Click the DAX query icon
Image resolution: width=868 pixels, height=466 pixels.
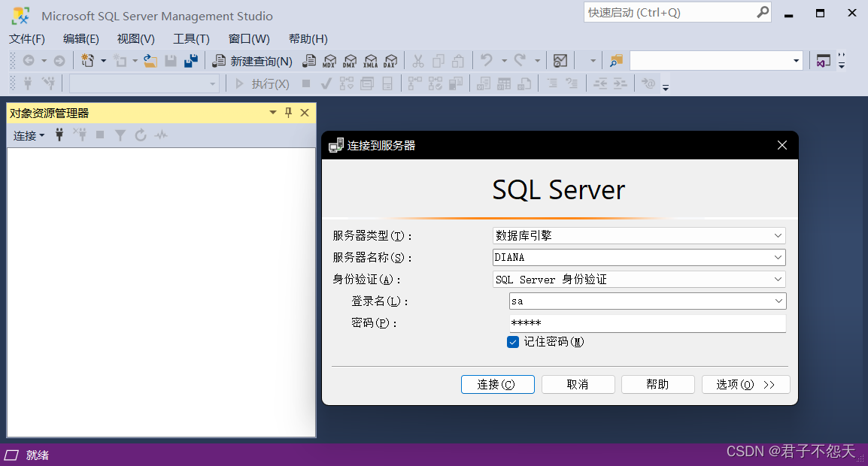pos(391,61)
